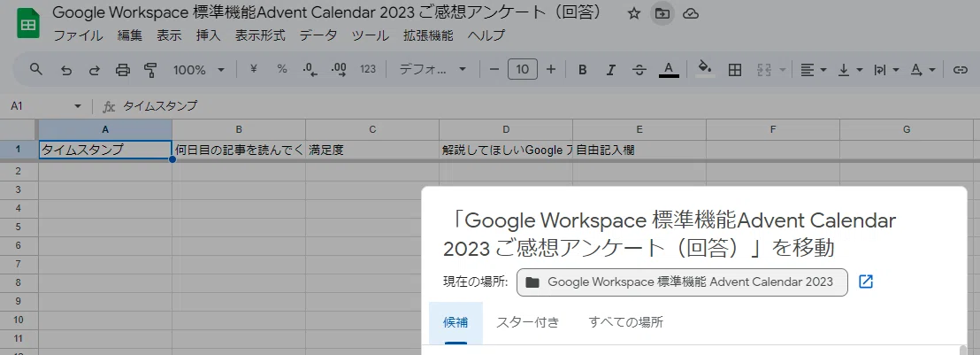Click cell B1 何日目の記事を読んでく
Screen dimensions: 980x355
(x=239, y=150)
